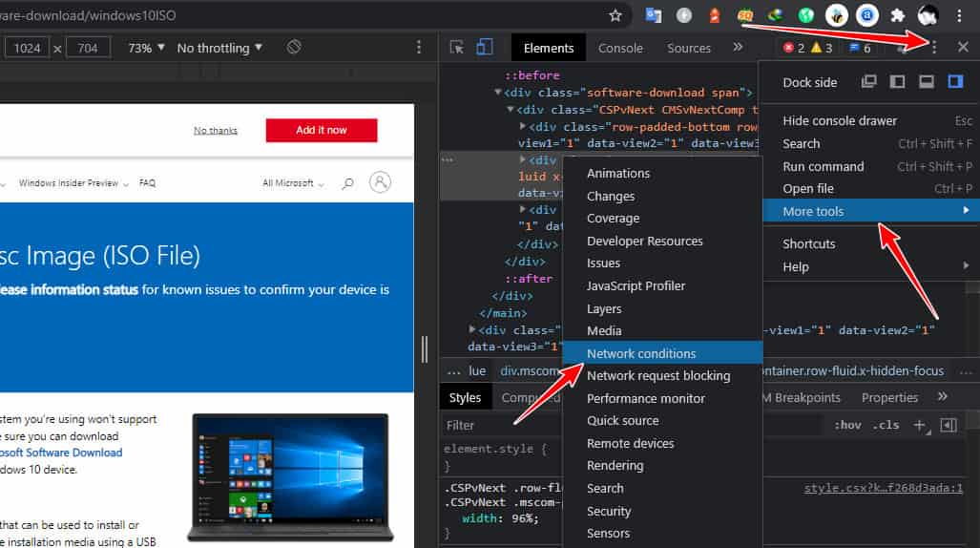
Task: Undock DevTools into separate window
Action: [x=868, y=82]
